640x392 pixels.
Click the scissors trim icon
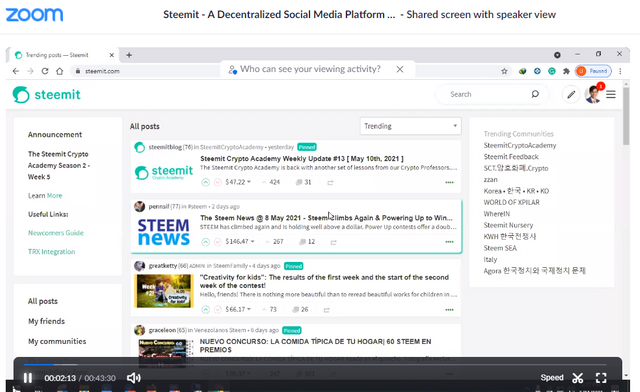[578, 378]
